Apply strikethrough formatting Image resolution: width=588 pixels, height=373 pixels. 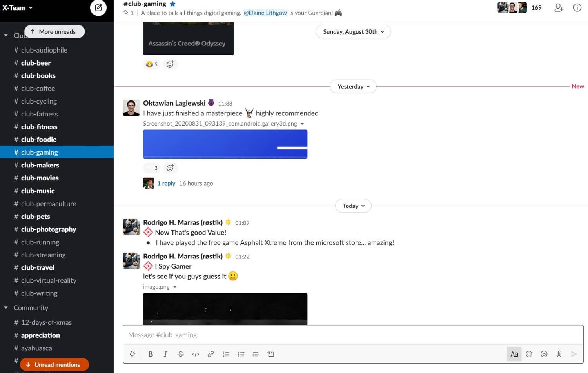pos(180,354)
